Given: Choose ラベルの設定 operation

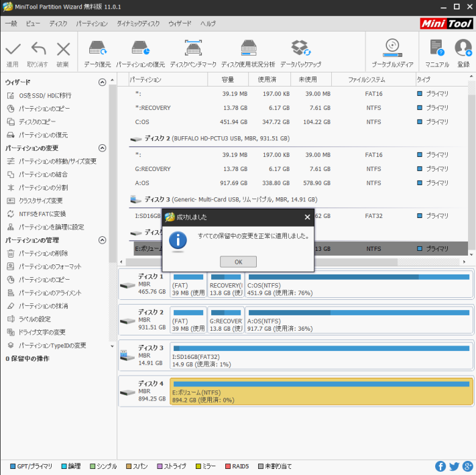Looking at the screenshot, I should click(x=29, y=319).
